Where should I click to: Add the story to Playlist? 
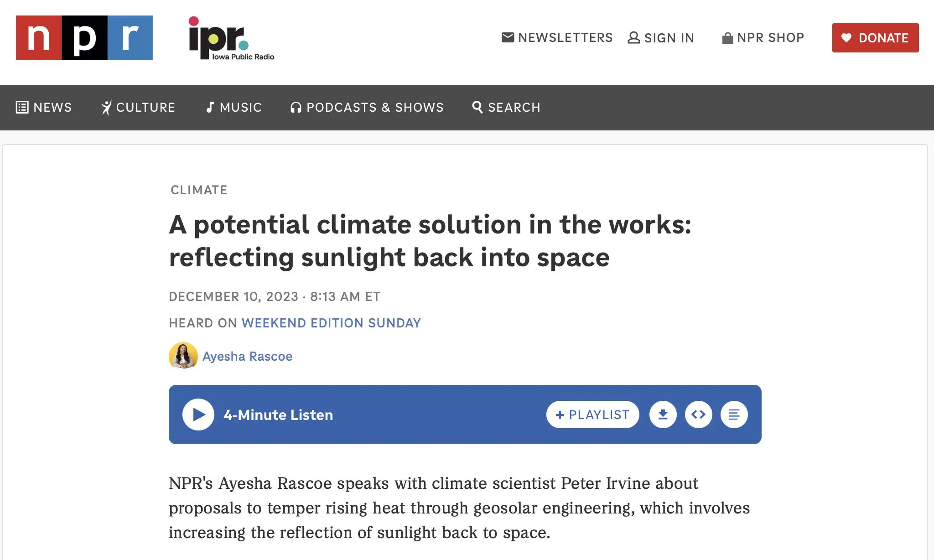pos(592,415)
